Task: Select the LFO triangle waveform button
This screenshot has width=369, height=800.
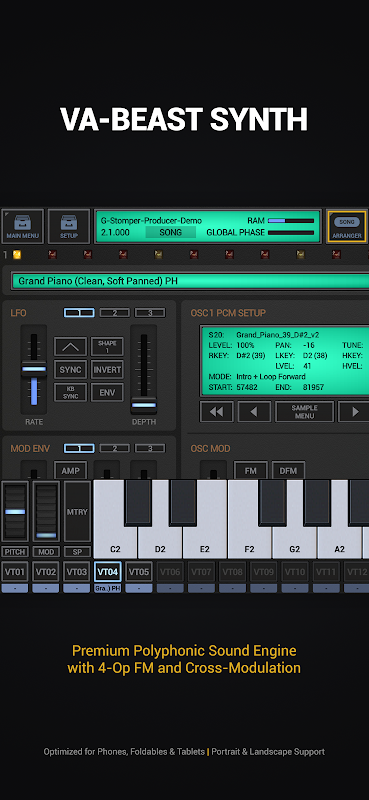Action: tap(70, 347)
